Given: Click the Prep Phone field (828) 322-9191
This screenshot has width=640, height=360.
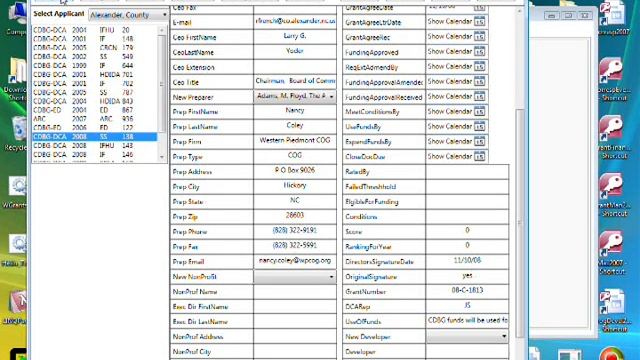Looking at the screenshot, I should (295, 231).
